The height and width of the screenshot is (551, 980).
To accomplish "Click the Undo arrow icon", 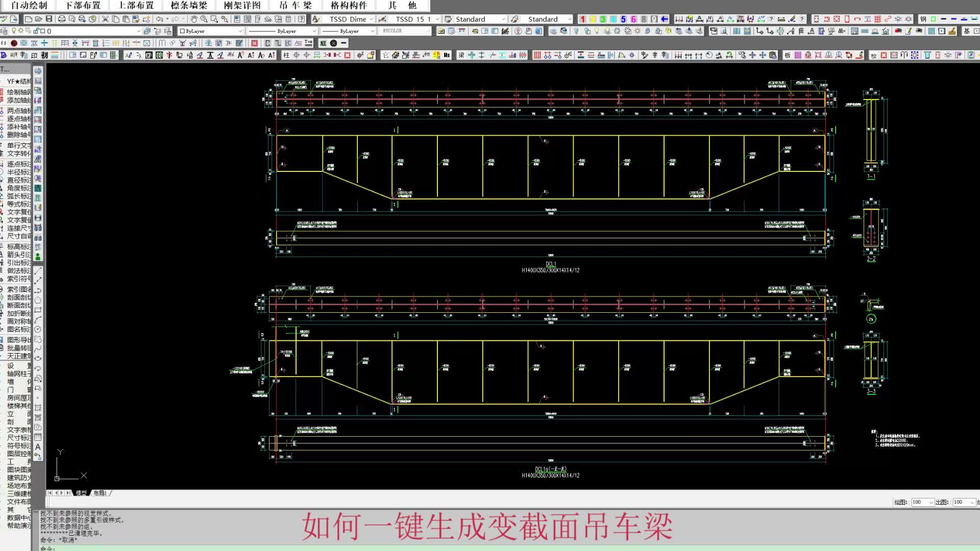I will 160,19.
